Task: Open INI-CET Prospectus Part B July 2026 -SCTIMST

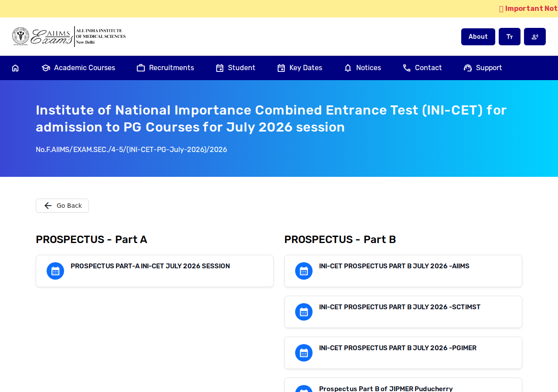Action: pyautogui.click(x=400, y=307)
